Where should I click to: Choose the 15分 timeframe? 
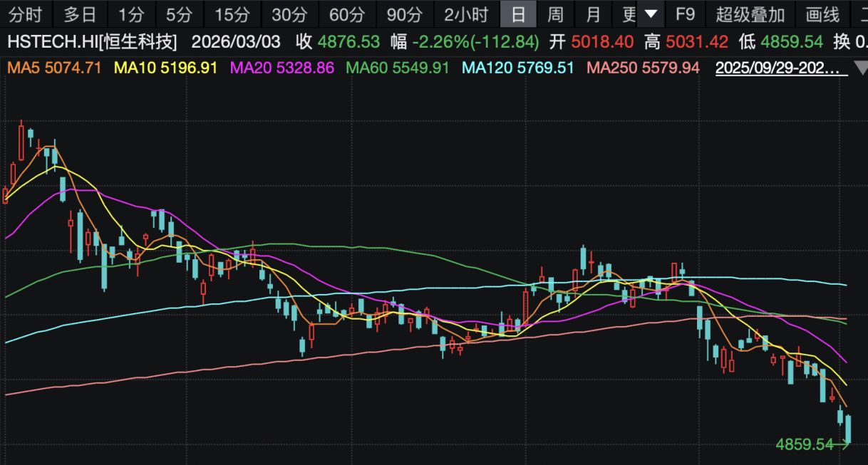[232, 14]
